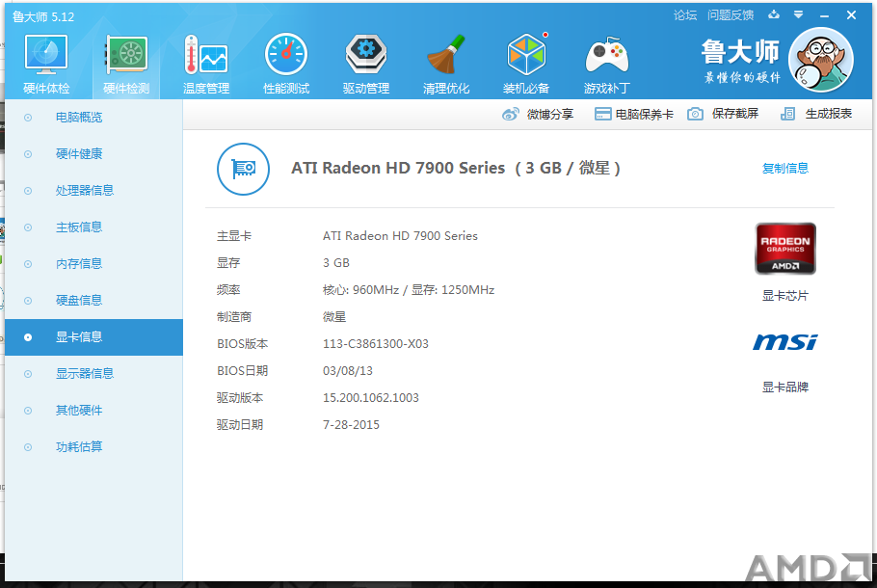
Task: Open 装机必备 essential software cube icon
Action: tap(526, 54)
